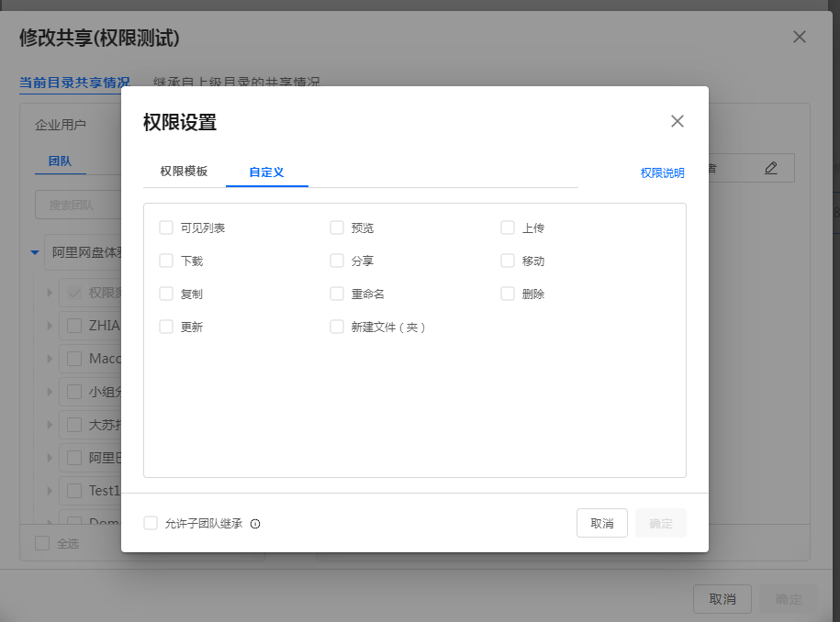This screenshot has width=840, height=622.
Task: Collapse the 阿里网盘体验 root tree node
Action: 35,252
